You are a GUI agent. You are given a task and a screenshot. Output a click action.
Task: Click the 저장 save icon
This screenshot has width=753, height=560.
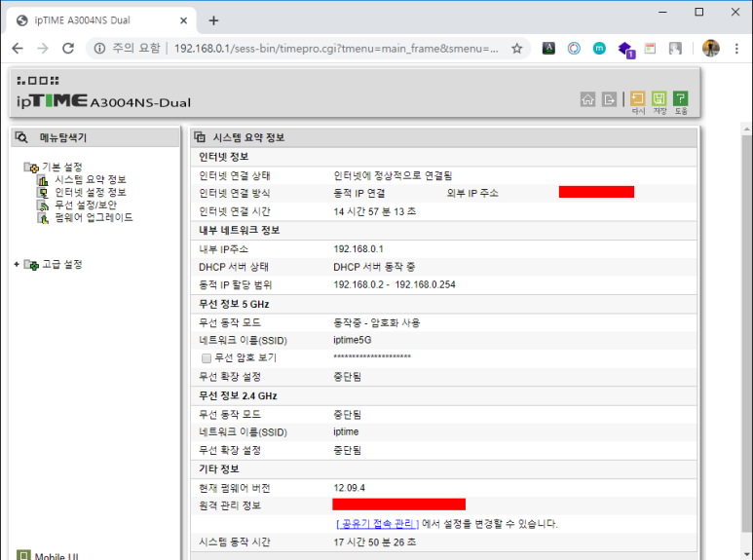click(659, 99)
